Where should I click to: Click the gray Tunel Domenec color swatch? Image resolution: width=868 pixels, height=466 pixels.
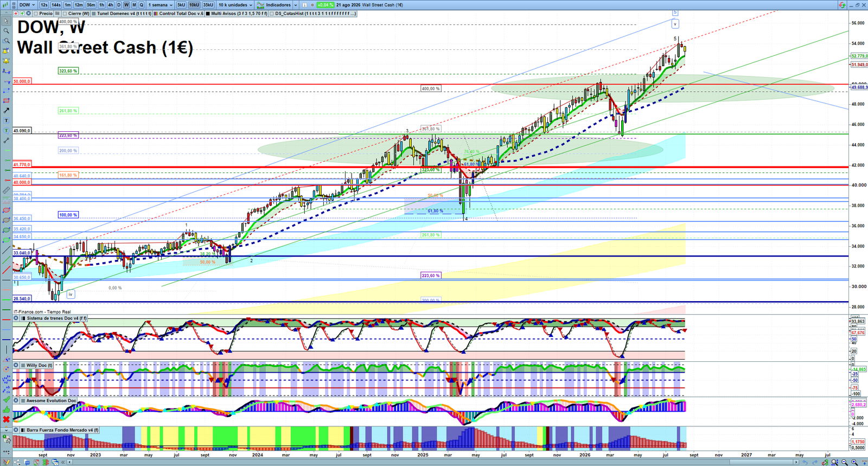pos(93,13)
